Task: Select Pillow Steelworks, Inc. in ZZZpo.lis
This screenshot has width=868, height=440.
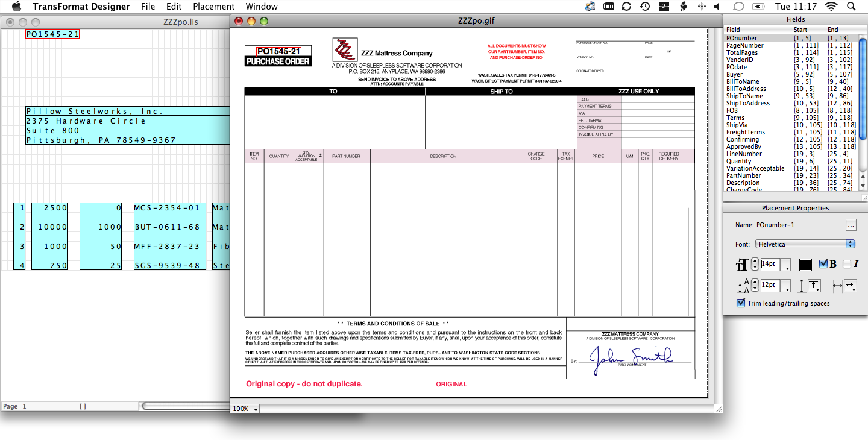Action: [x=128, y=111]
